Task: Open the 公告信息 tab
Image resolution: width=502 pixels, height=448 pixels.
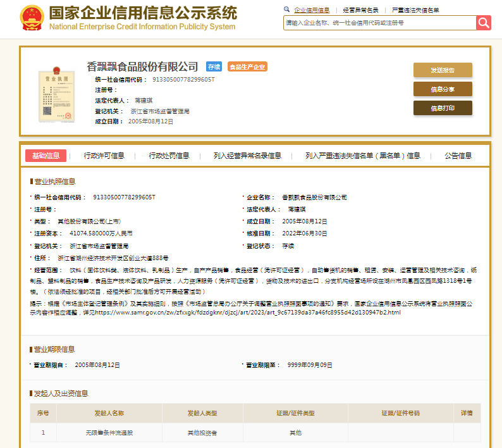Action: click(x=458, y=156)
